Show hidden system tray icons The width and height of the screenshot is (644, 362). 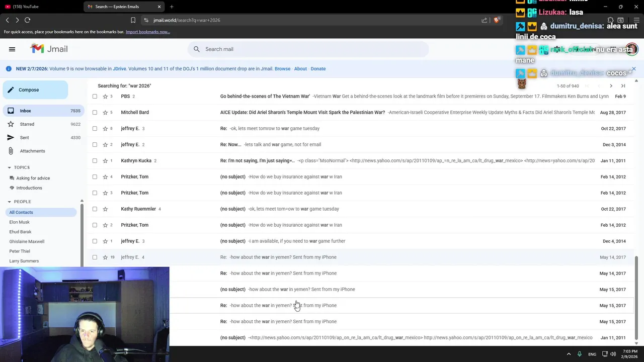click(569, 354)
